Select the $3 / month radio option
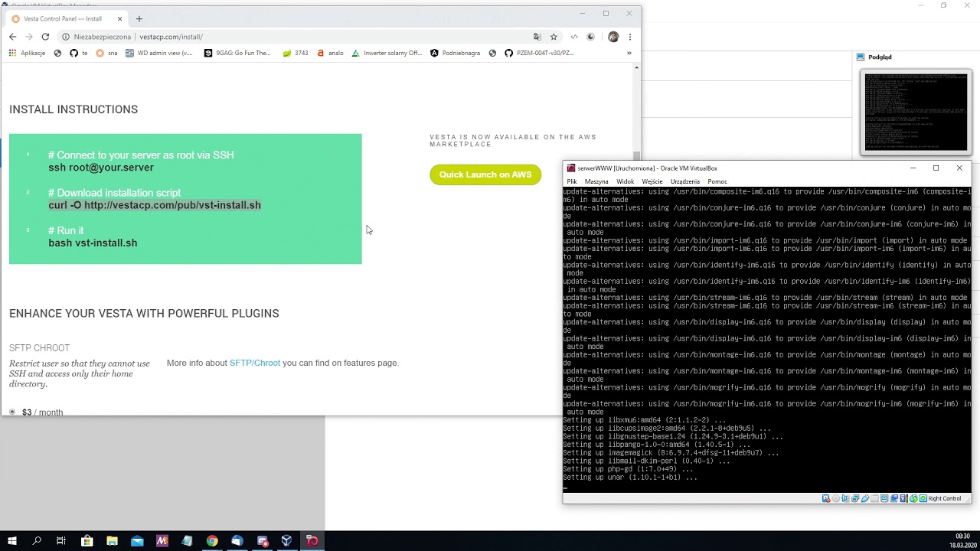The height and width of the screenshot is (551, 980). point(12,412)
